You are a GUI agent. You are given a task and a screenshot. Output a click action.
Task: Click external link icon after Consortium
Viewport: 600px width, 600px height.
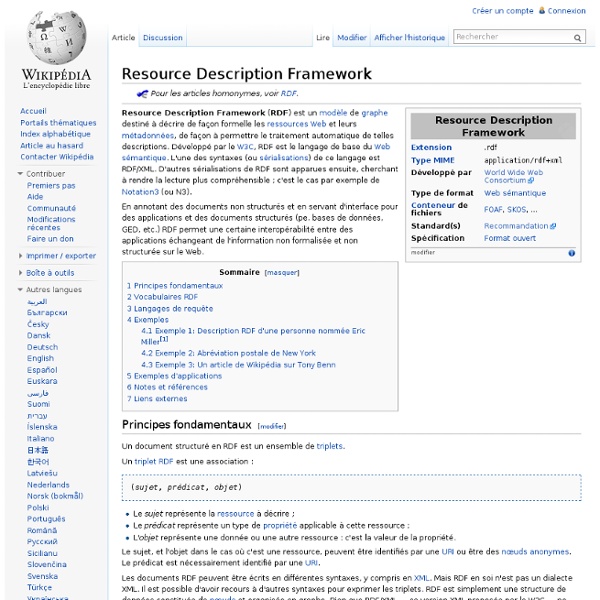(531, 180)
